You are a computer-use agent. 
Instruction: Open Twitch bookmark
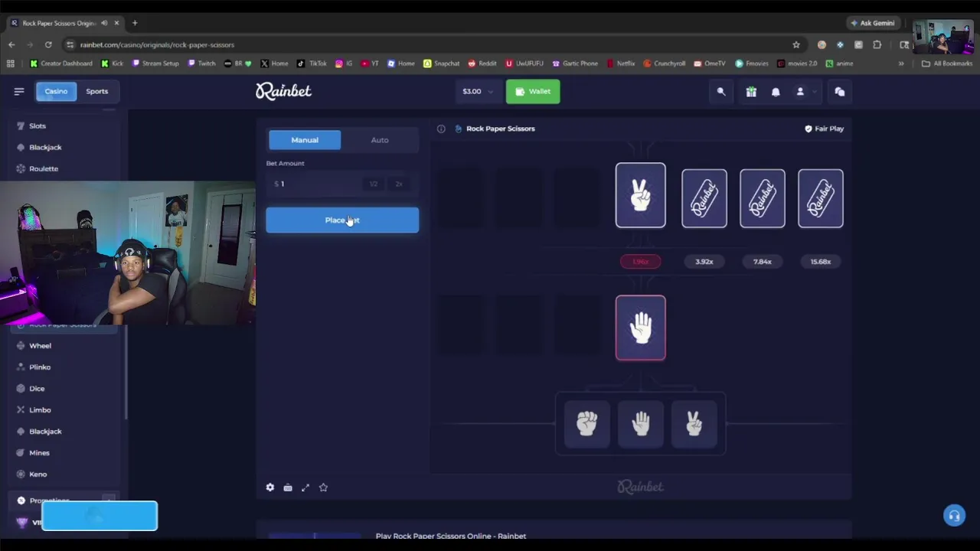pos(202,64)
